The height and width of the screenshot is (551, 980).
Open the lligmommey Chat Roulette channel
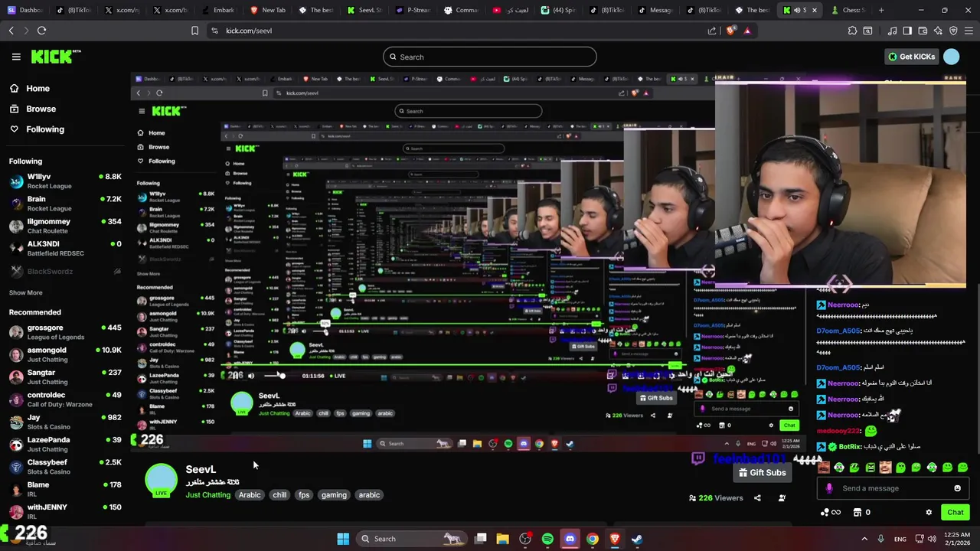[65, 226]
